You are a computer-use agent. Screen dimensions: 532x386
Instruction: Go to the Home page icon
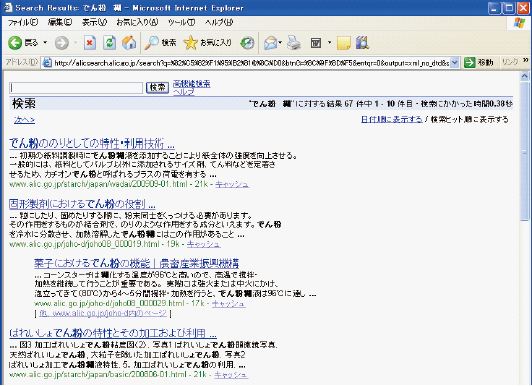tap(129, 43)
